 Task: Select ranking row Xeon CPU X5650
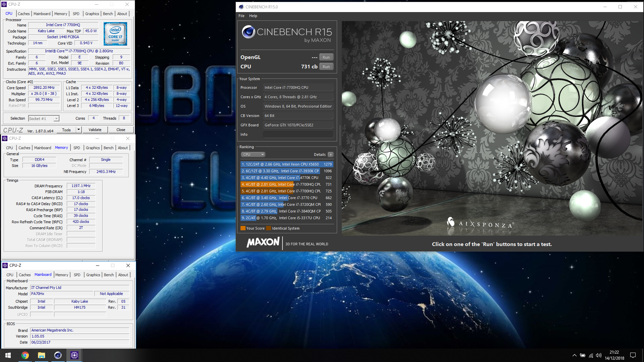pos(287,164)
